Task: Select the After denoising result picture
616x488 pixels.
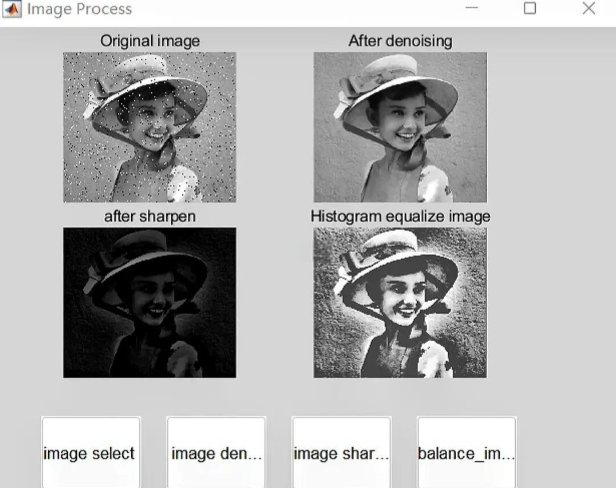Action: [x=400, y=127]
